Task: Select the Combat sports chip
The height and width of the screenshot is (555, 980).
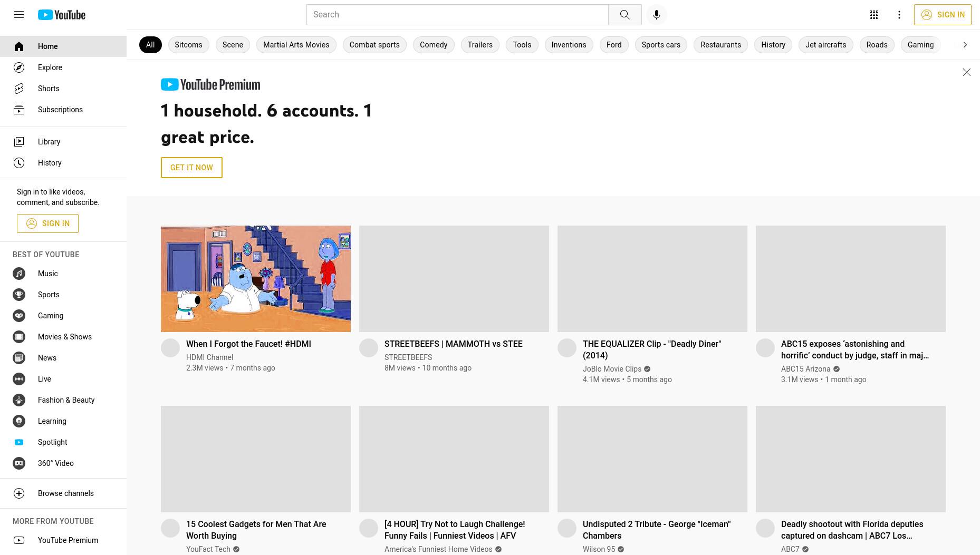Action: click(x=374, y=45)
